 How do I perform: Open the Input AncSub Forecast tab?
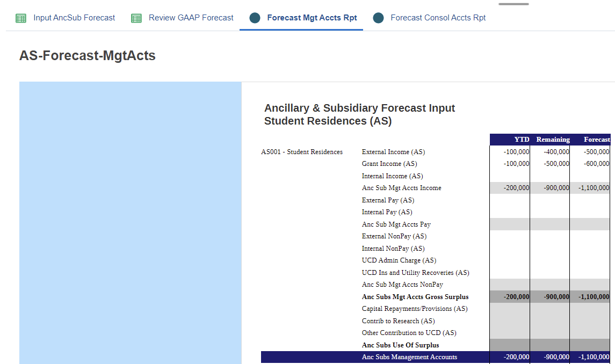pyautogui.click(x=74, y=18)
